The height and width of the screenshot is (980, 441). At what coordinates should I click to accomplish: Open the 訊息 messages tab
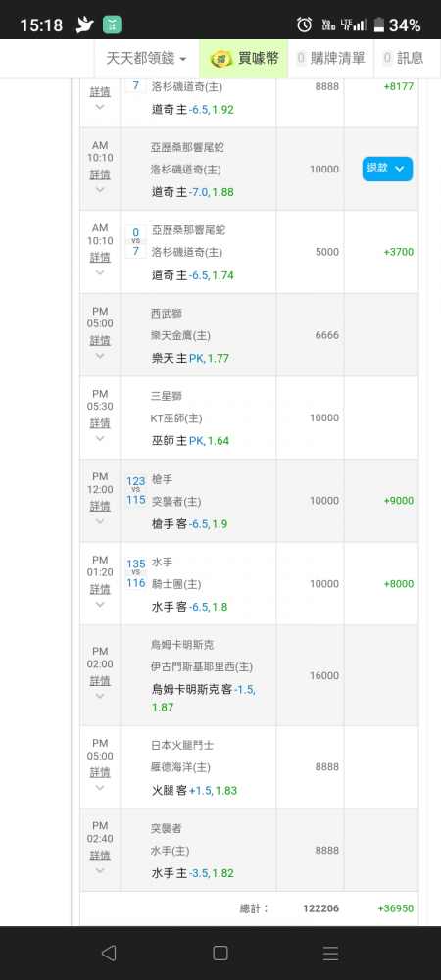(403, 59)
